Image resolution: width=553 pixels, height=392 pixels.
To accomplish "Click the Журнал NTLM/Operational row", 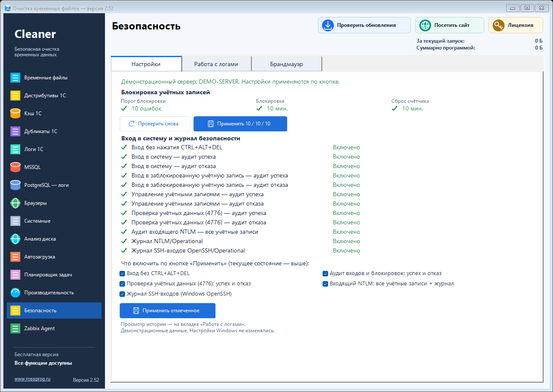I will tap(241, 241).
